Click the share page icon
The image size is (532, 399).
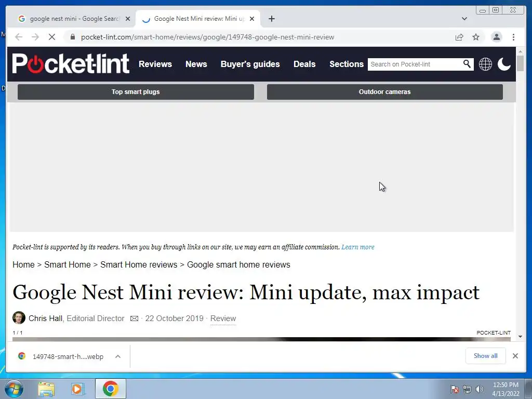tap(459, 37)
